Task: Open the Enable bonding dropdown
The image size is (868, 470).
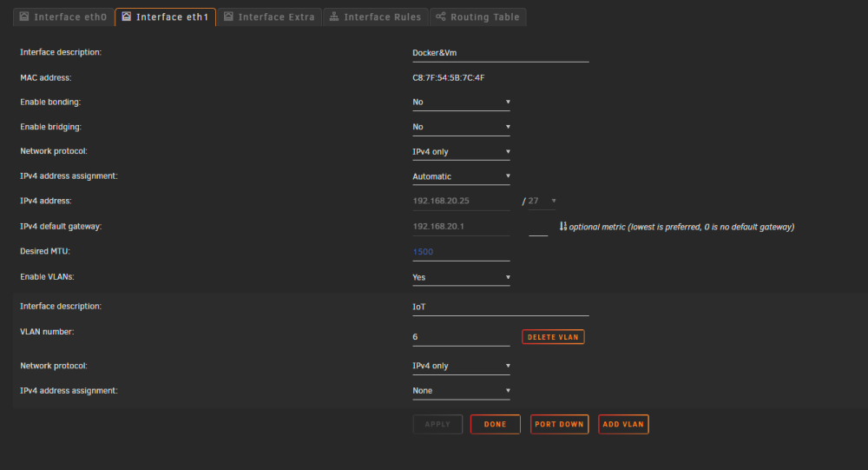Action: [x=461, y=103]
